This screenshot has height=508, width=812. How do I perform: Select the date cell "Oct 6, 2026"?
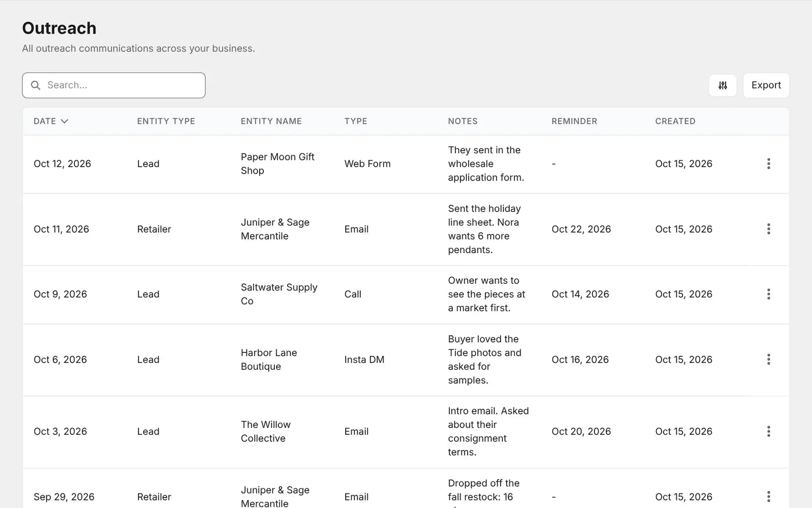click(60, 359)
